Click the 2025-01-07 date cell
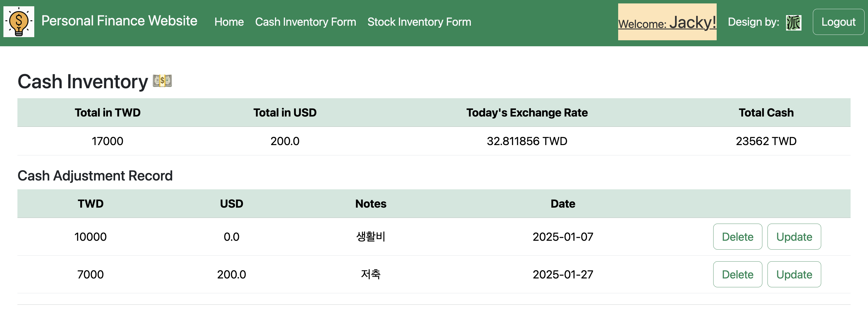This screenshot has height=313, width=868. click(x=563, y=236)
